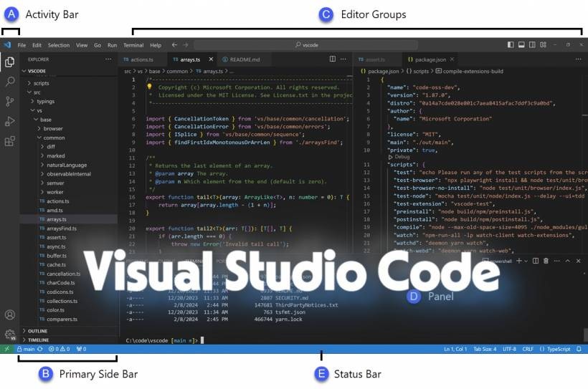The width and height of the screenshot is (588, 389).
Task: Synchronize changes next to main branch
Action: coord(39,349)
